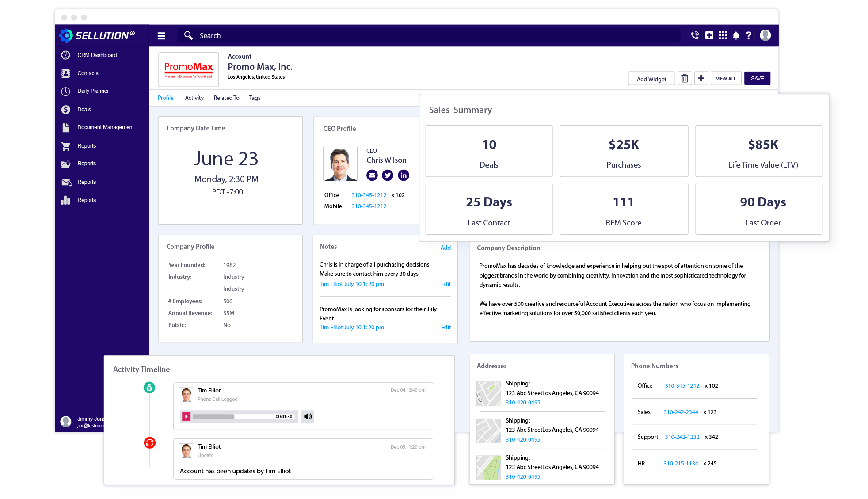
Task: Switch to the Activity tab
Action: click(194, 98)
